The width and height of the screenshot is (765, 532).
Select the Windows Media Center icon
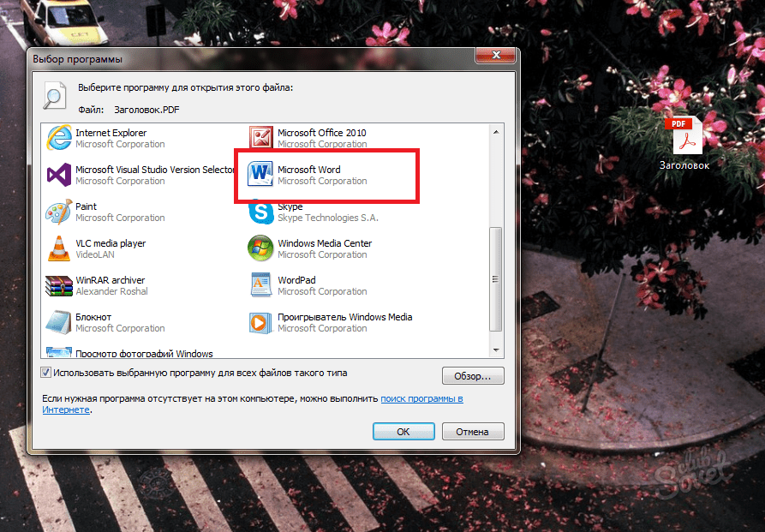[260, 248]
